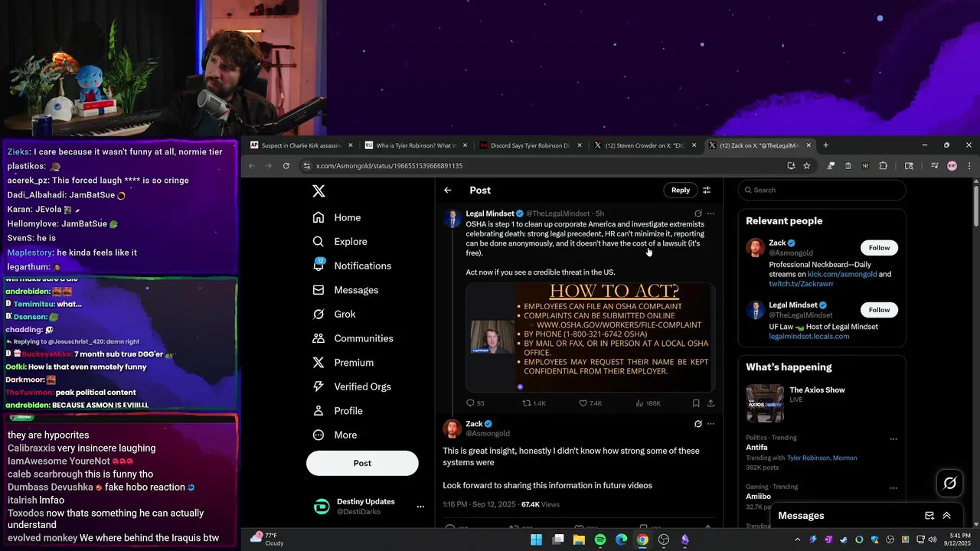Image resolution: width=980 pixels, height=551 pixels.
Task: Bookmark page with star icon
Action: pos(806,165)
